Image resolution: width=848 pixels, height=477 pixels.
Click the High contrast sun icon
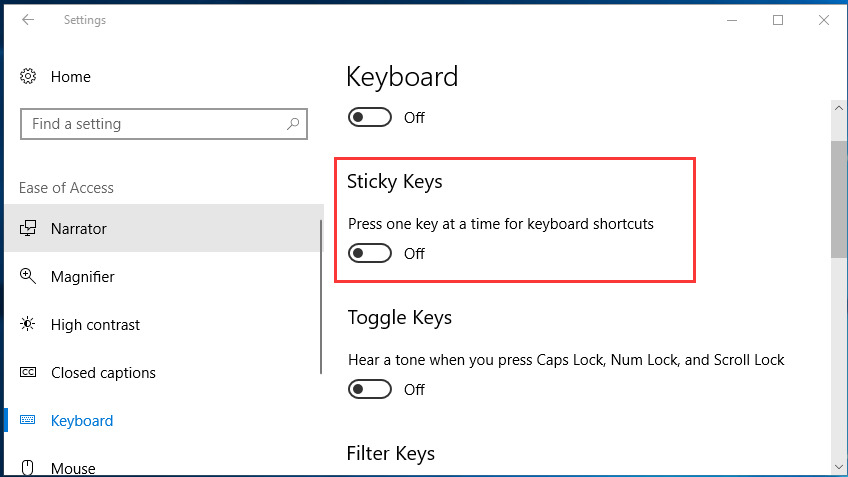coord(28,324)
